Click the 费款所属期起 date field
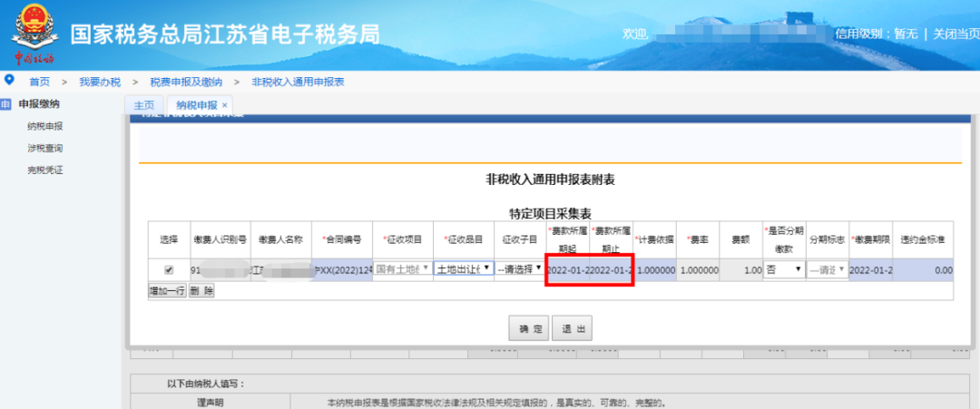Image resolution: width=980 pixels, height=409 pixels. (x=568, y=269)
